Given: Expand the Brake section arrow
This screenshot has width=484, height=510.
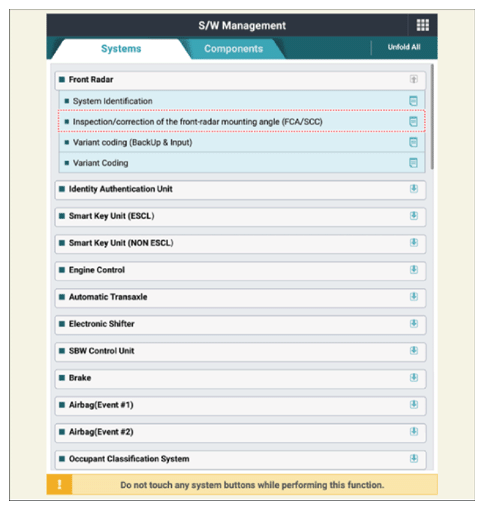Looking at the screenshot, I should (x=413, y=377).
